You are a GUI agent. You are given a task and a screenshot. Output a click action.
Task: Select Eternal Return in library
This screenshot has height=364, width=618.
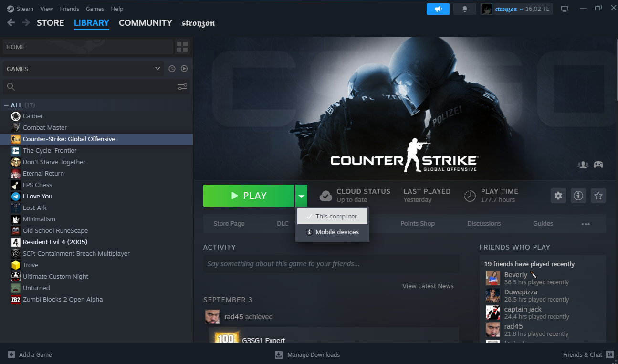(x=96, y=173)
